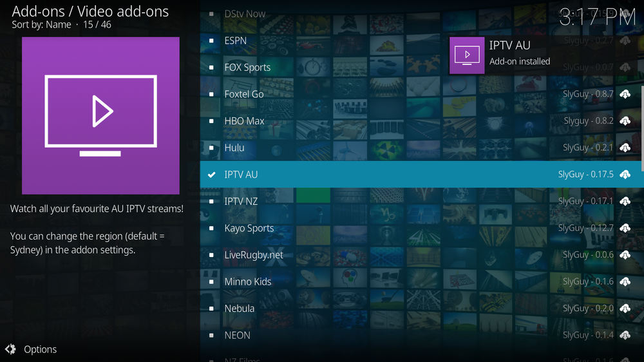Click the square bullet next to IPTV NZ
The height and width of the screenshot is (362, 644).
coord(211,202)
